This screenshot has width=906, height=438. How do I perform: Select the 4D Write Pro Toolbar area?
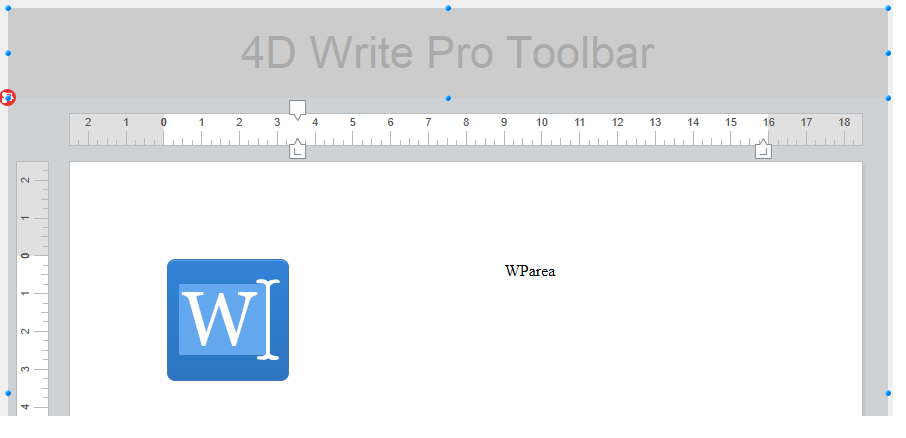pyautogui.click(x=448, y=53)
